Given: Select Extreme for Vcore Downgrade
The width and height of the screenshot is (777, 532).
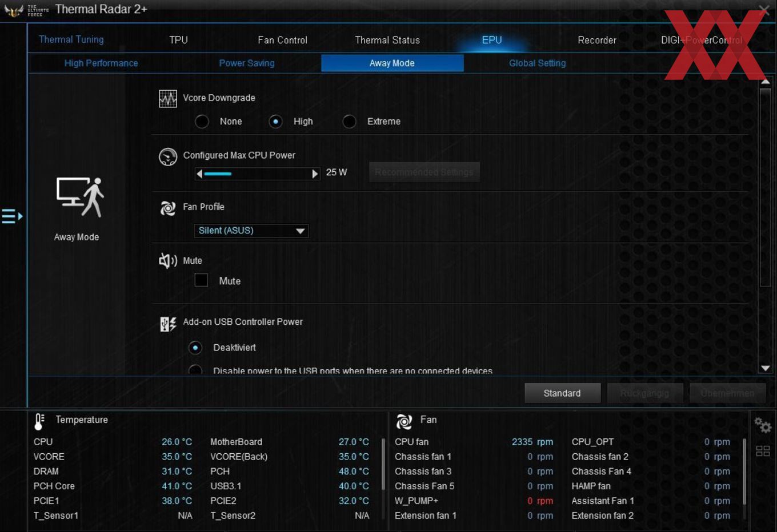Looking at the screenshot, I should pyautogui.click(x=350, y=122).
